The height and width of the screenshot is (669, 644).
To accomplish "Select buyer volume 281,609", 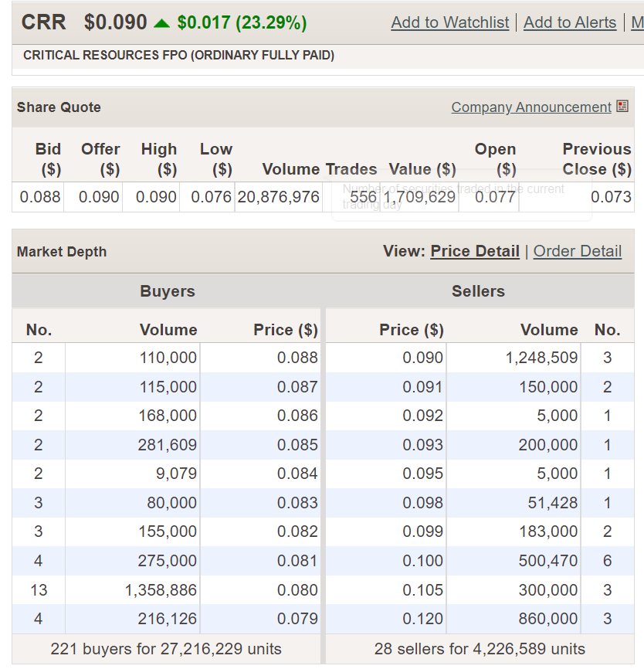I will click(x=168, y=445).
